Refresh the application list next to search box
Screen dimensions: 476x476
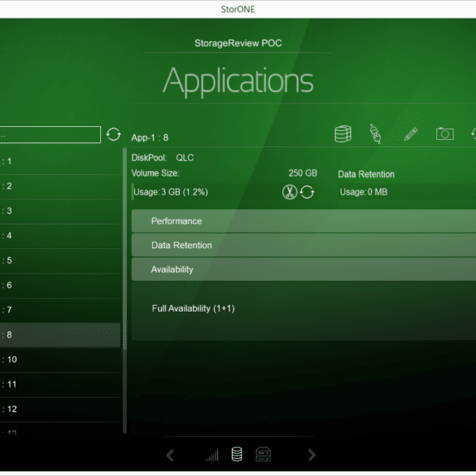pyautogui.click(x=114, y=134)
